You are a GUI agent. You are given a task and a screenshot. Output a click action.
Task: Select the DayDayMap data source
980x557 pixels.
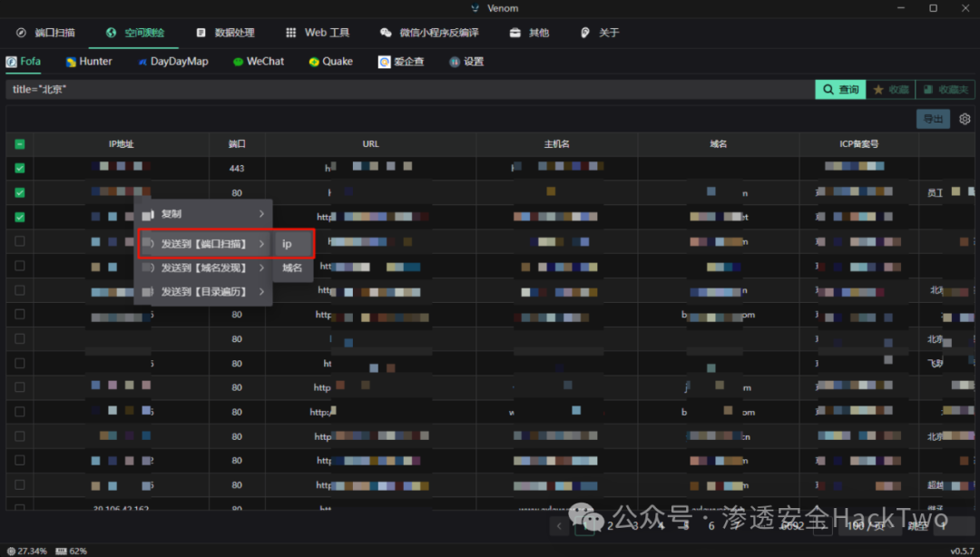[172, 61]
